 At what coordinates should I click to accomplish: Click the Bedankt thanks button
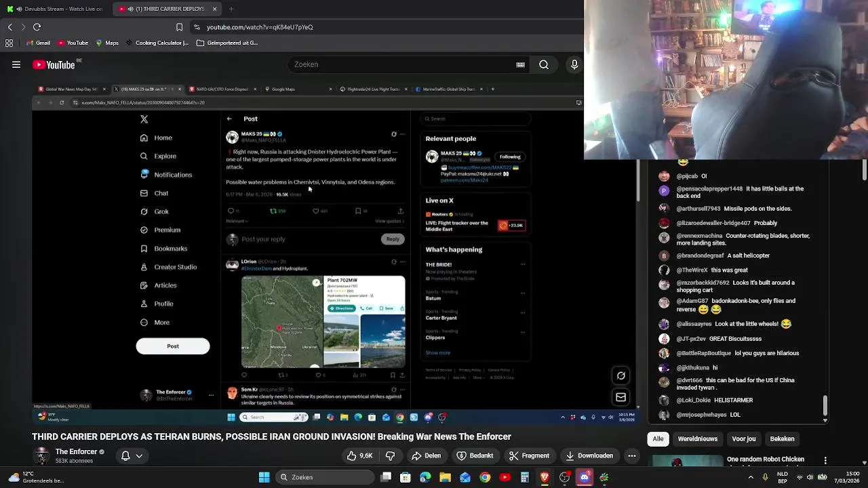[x=475, y=455]
